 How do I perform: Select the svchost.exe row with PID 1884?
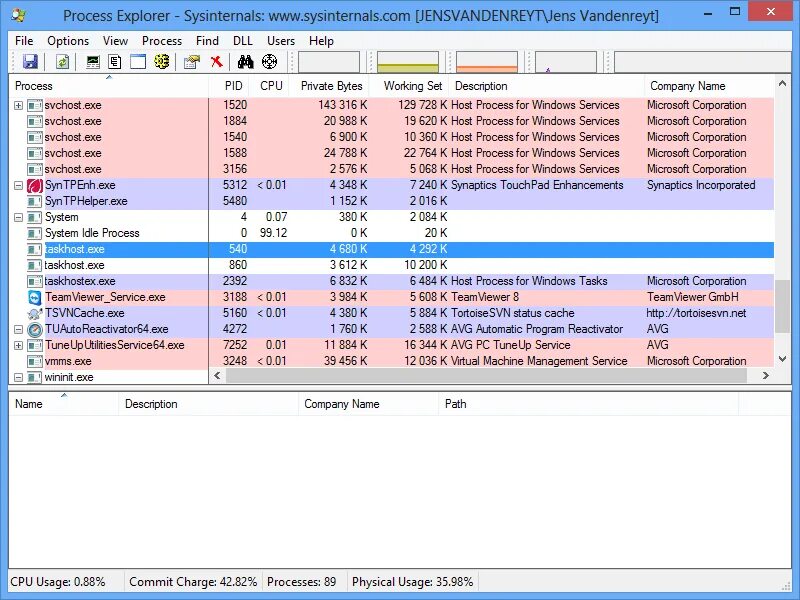[391, 121]
